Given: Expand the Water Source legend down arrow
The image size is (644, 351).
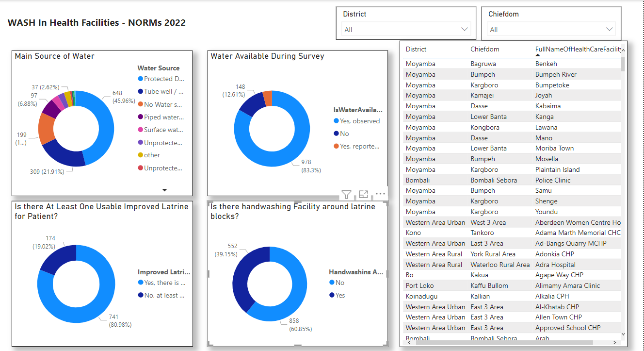Looking at the screenshot, I should [x=164, y=190].
